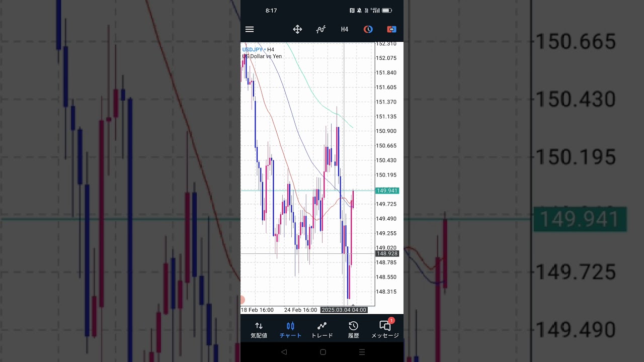Open メッセージ messages with notification badge
This screenshot has height=362, width=644.
(385, 329)
